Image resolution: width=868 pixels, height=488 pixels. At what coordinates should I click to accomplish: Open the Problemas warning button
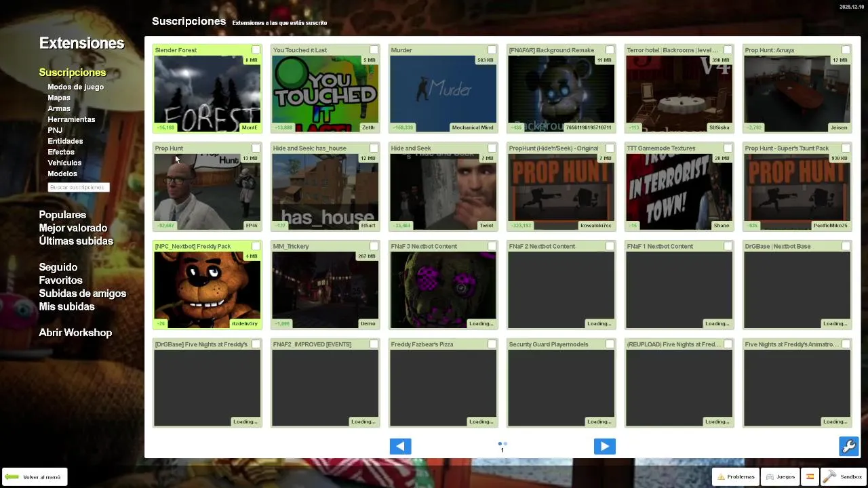(736, 476)
